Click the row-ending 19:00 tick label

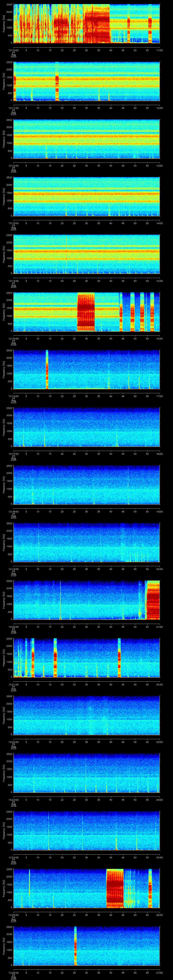click(159, 511)
